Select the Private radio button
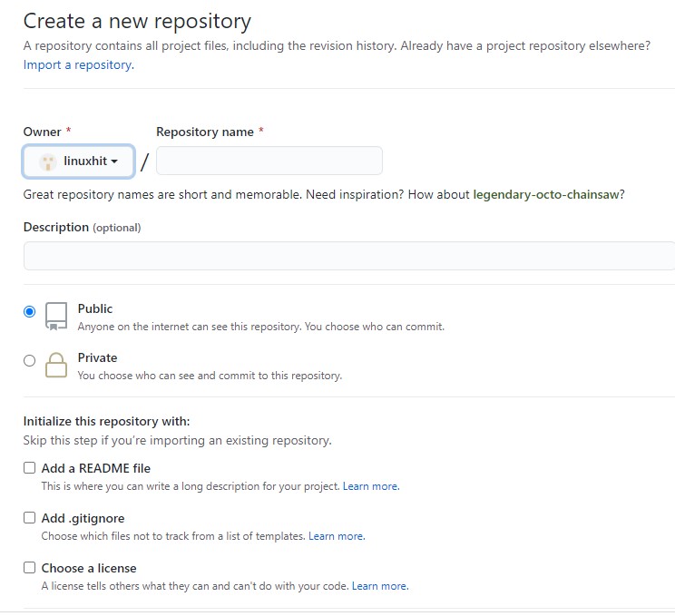 coord(29,360)
